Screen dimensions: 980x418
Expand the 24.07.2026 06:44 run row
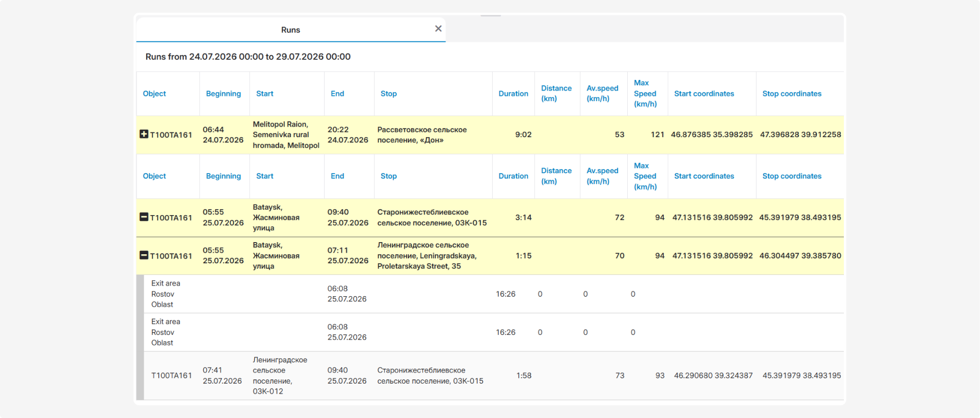(x=144, y=134)
